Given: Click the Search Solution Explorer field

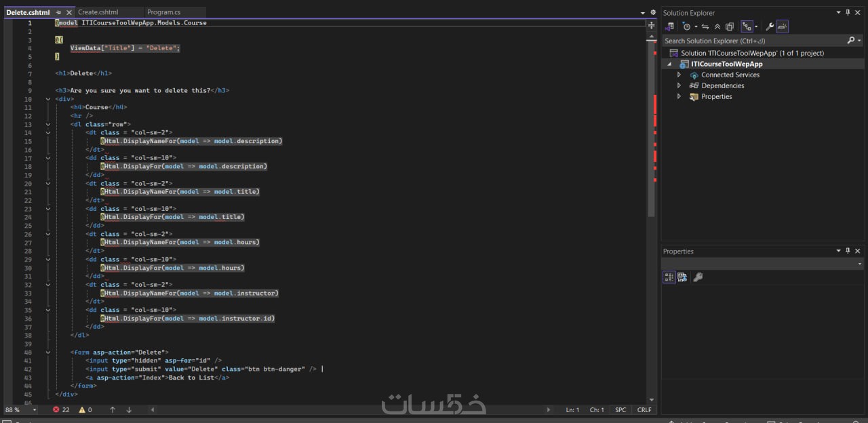Looking at the screenshot, I should point(753,41).
